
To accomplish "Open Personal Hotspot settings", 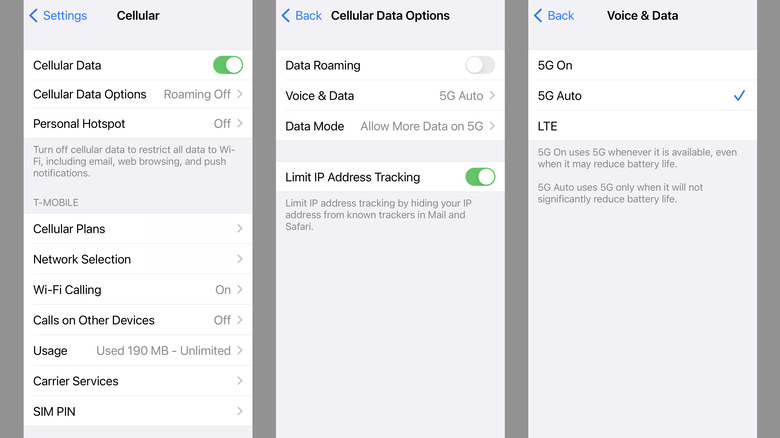I will point(137,124).
